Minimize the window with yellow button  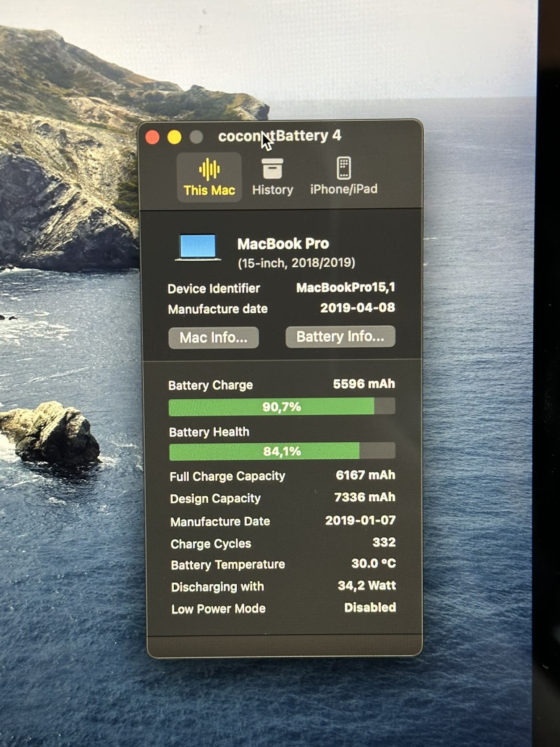tap(174, 137)
